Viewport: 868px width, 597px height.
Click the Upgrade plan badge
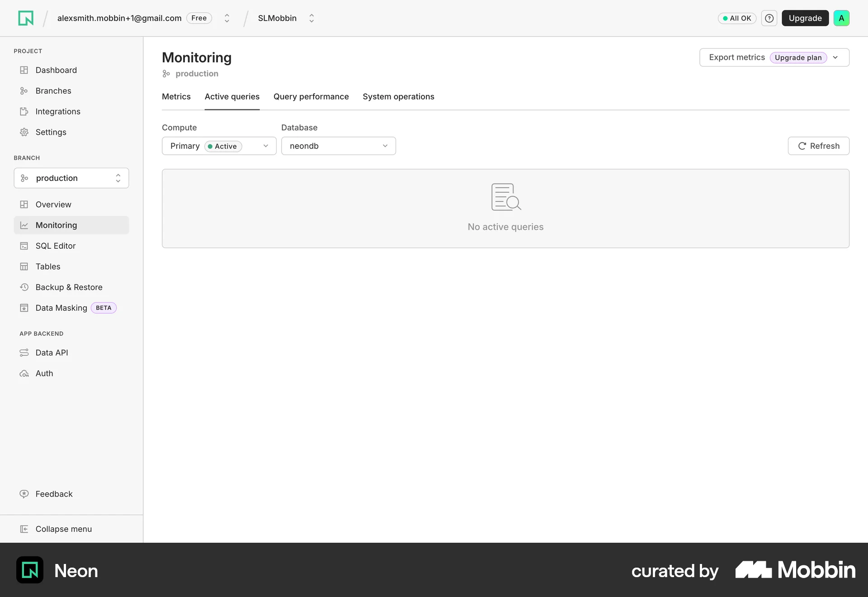(798, 57)
